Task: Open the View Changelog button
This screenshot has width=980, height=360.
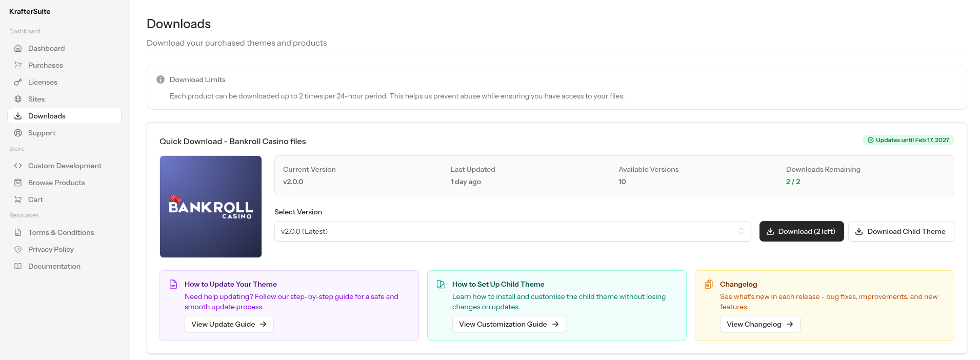Action: (x=759, y=324)
